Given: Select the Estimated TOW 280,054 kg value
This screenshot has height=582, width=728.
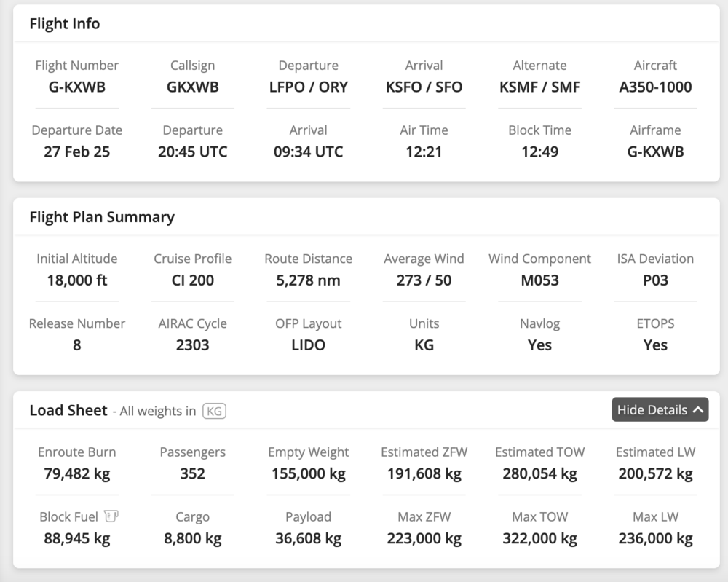Looking at the screenshot, I should (x=539, y=473).
